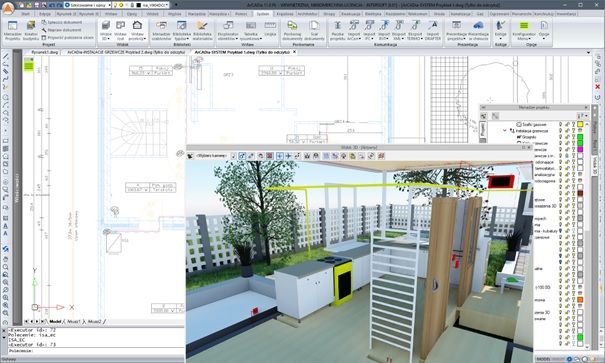
Task: Toggle lock icon on Grzejniki row
Action: tap(568, 137)
